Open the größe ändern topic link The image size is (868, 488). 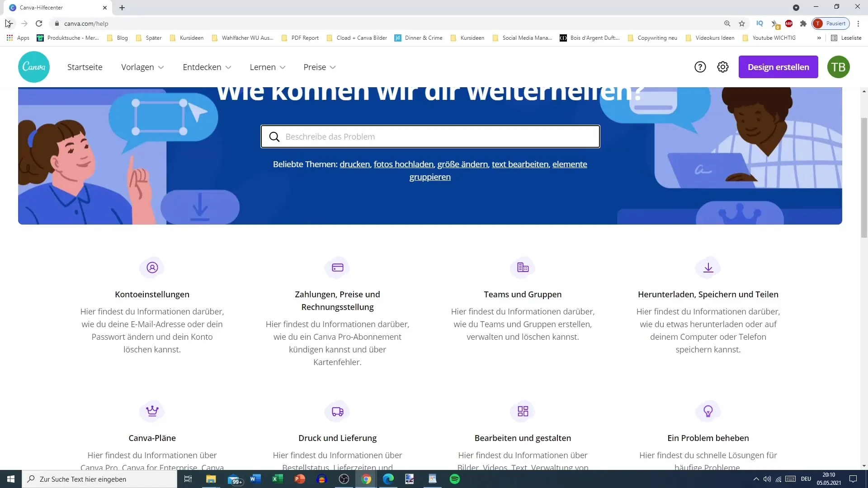[x=462, y=164]
